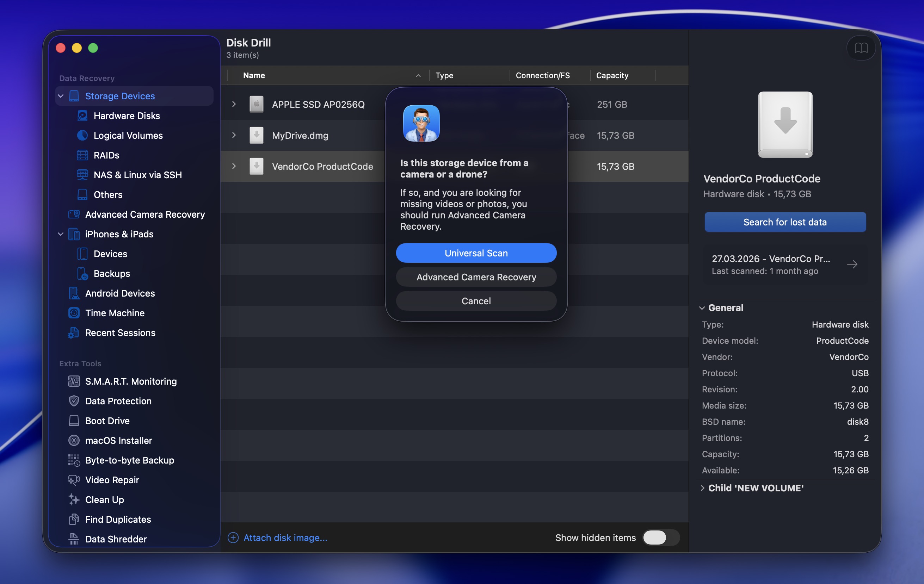Click the Storage Devices sidebar label
924x584 pixels.
click(x=120, y=96)
